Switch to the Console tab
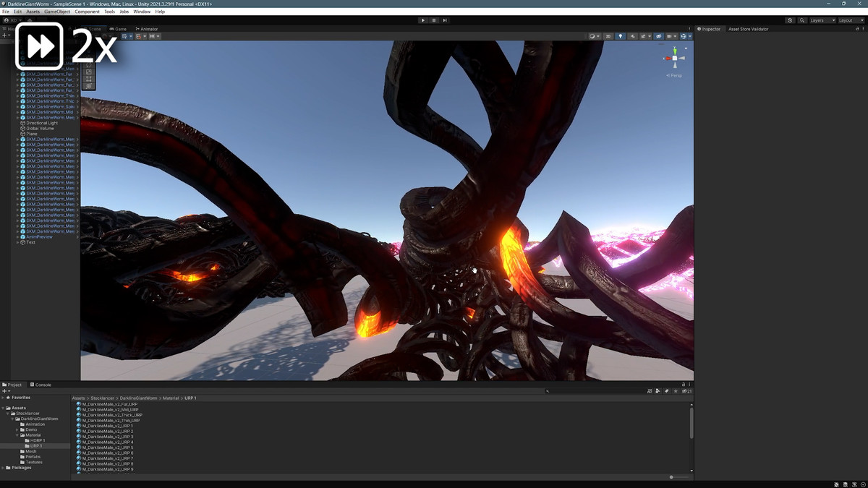The height and width of the screenshot is (488, 868). [x=42, y=385]
